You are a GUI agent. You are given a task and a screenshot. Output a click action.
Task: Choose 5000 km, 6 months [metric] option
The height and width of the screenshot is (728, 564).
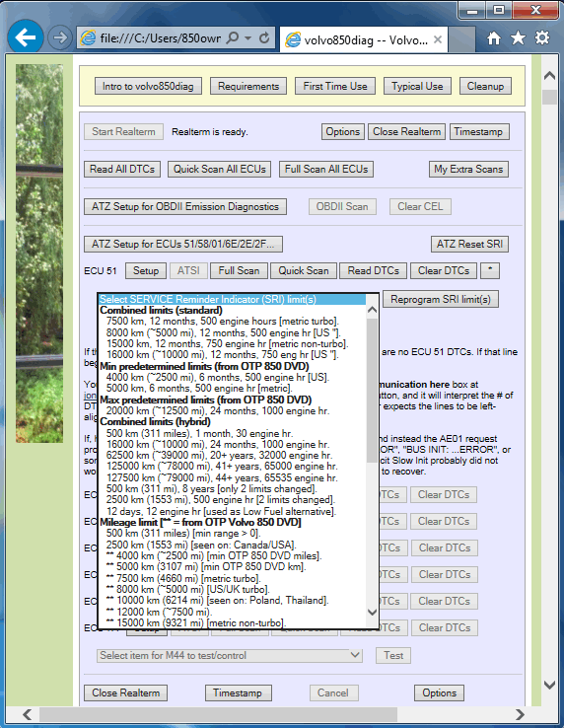tap(232, 388)
